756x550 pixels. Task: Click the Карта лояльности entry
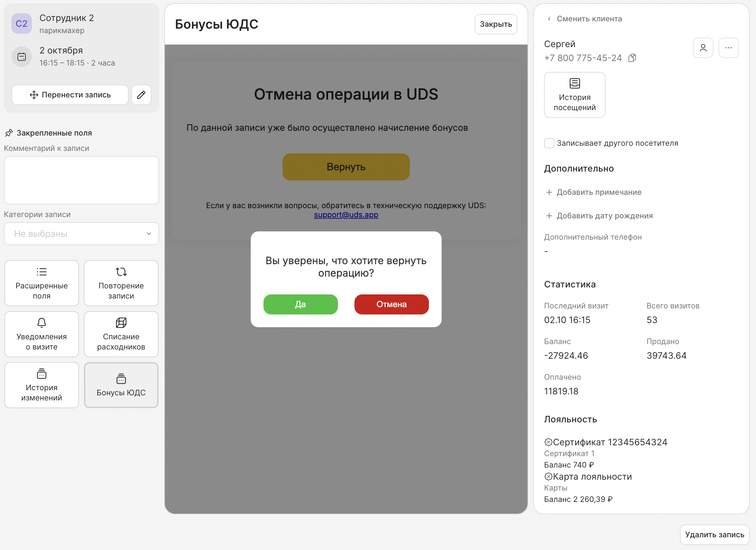point(588,476)
